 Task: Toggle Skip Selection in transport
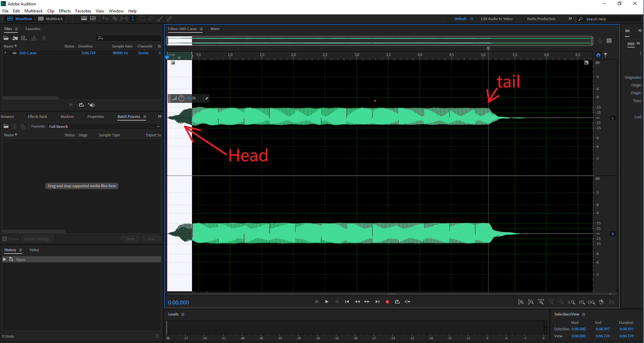(x=407, y=302)
